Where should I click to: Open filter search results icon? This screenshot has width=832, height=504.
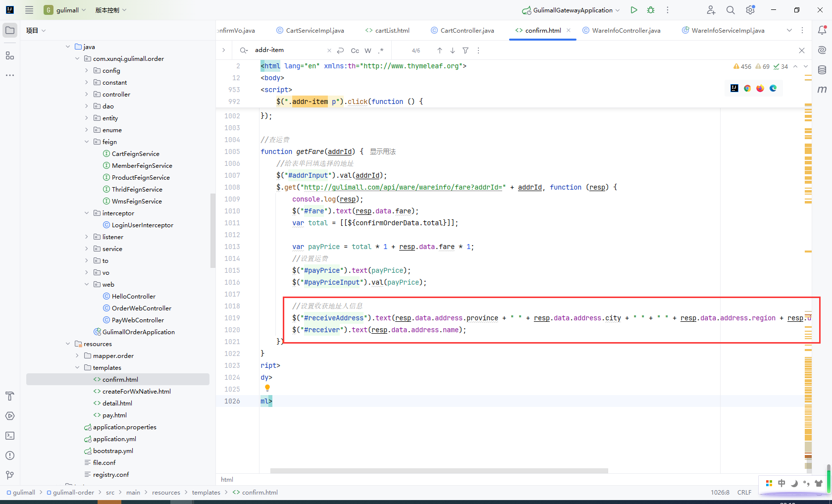point(466,50)
